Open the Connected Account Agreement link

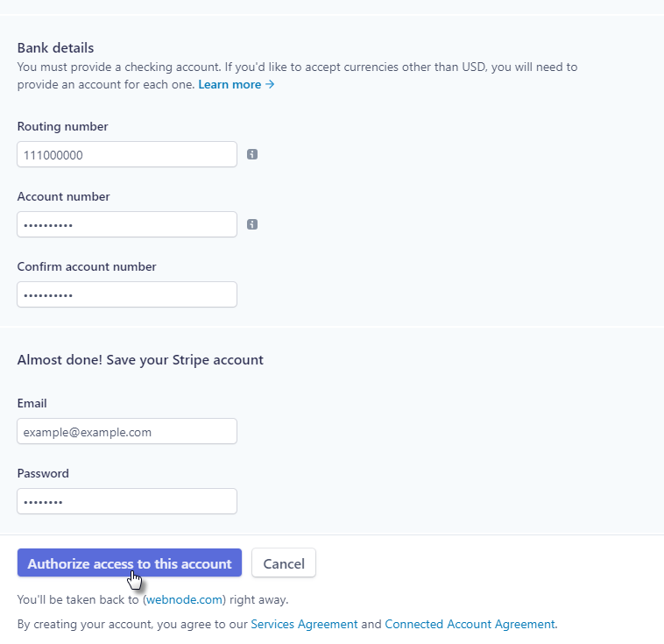(x=470, y=625)
